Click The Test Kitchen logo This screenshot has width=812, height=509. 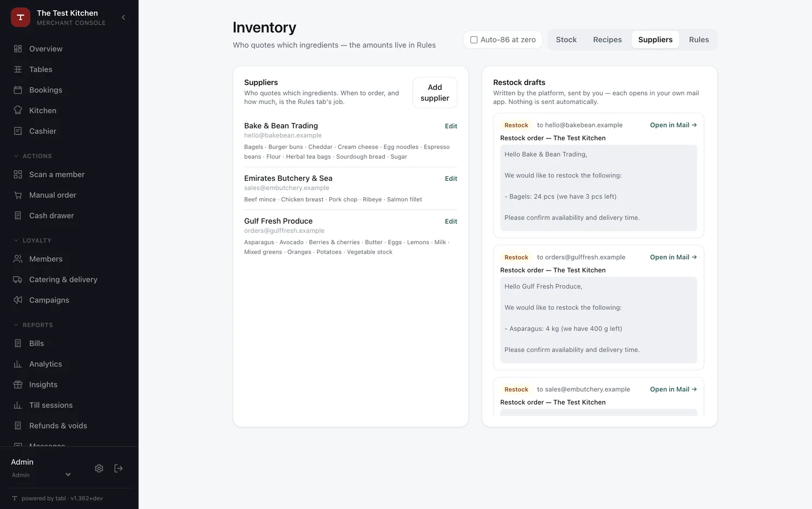[x=21, y=17]
